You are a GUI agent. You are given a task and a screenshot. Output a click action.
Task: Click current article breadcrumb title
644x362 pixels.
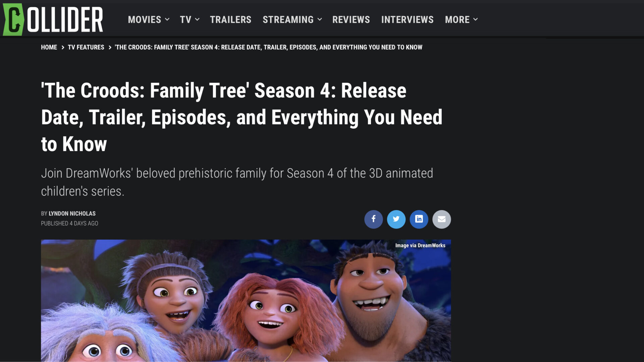[x=268, y=47]
